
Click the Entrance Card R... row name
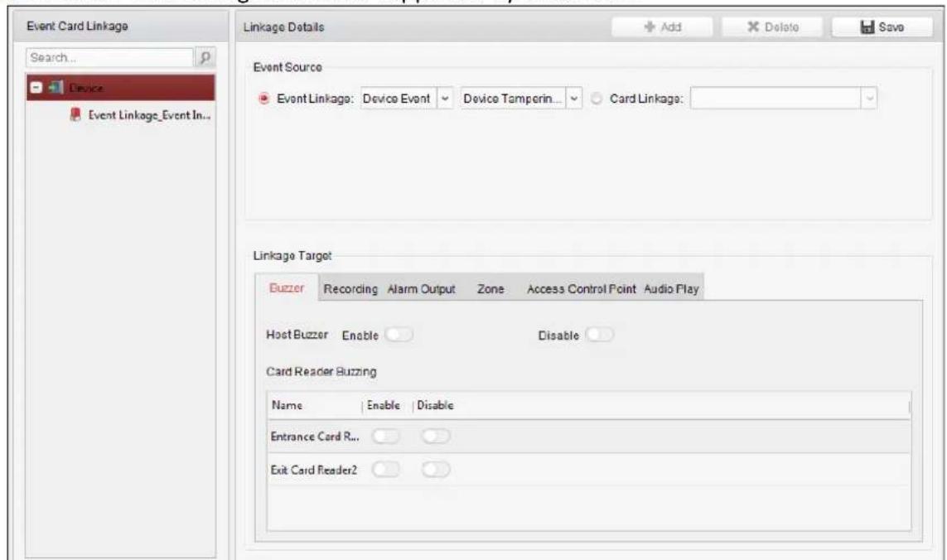[315, 437]
